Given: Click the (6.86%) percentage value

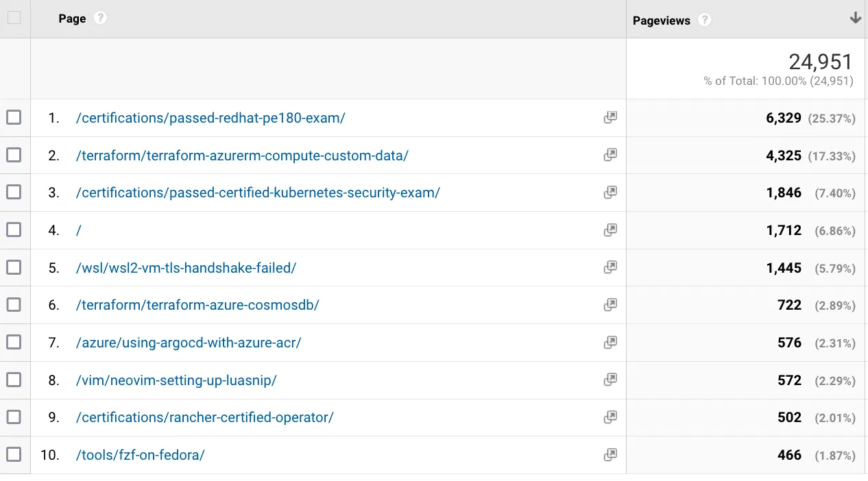Looking at the screenshot, I should tap(835, 231).
